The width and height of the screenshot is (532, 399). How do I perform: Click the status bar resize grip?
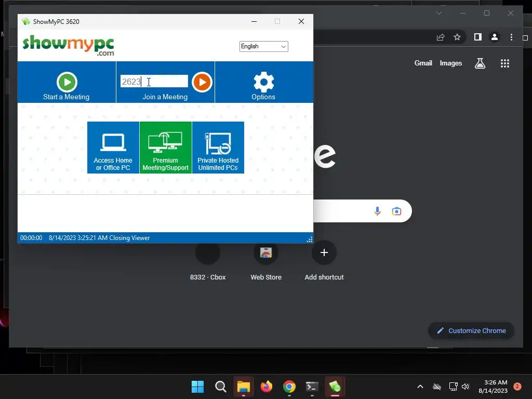tap(310, 239)
